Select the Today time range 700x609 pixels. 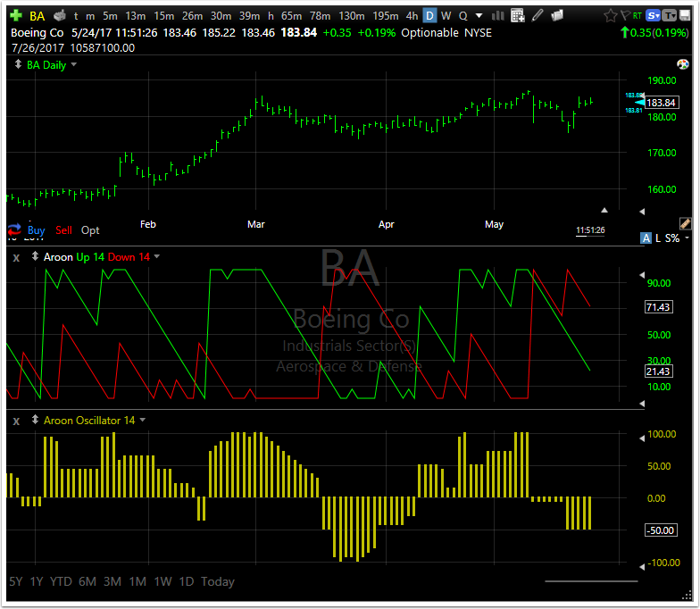218,581
